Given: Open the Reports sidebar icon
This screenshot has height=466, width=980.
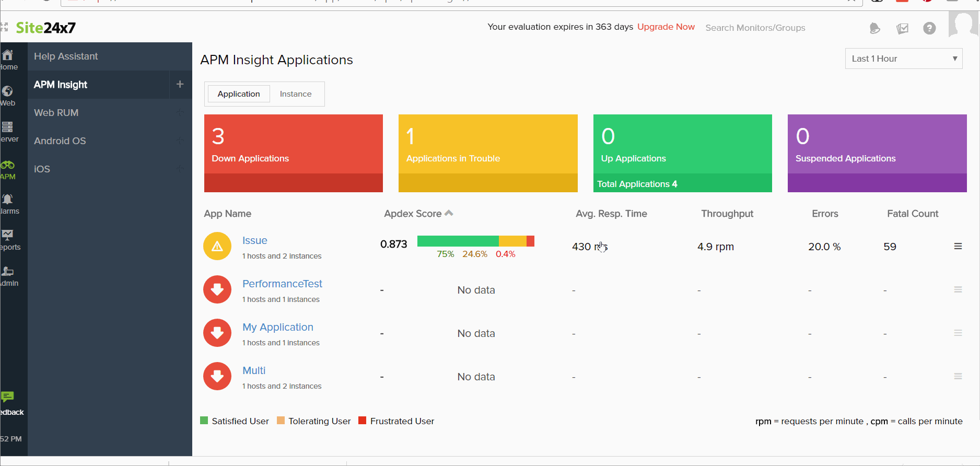Looking at the screenshot, I should click(8, 236).
